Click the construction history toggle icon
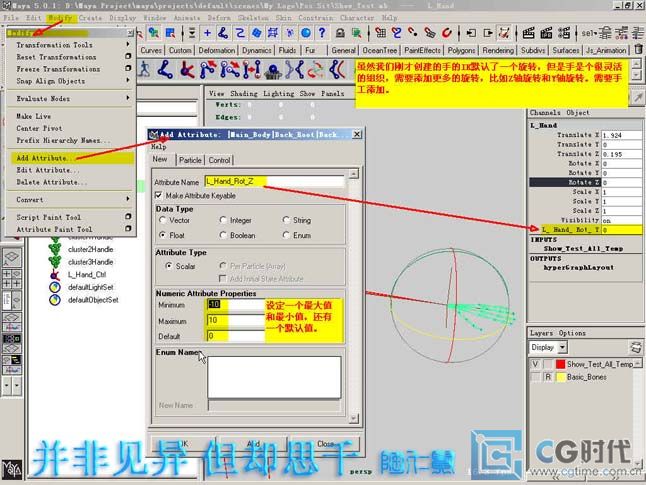The width and height of the screenshot is (646, 485). [x=504, y=33]
